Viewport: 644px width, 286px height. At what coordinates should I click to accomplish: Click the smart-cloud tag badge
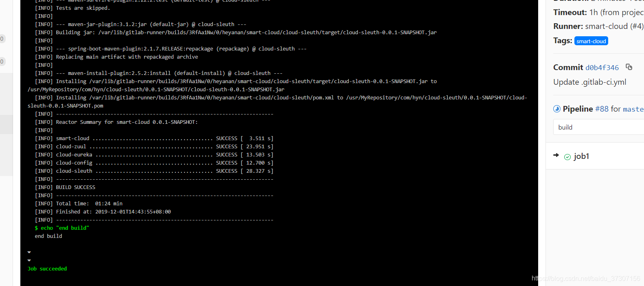click(x=591, y=41)
